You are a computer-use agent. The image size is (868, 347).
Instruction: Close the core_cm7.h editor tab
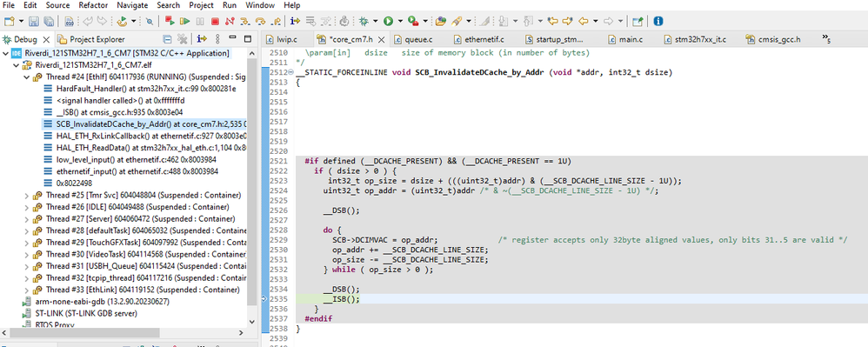382,39
